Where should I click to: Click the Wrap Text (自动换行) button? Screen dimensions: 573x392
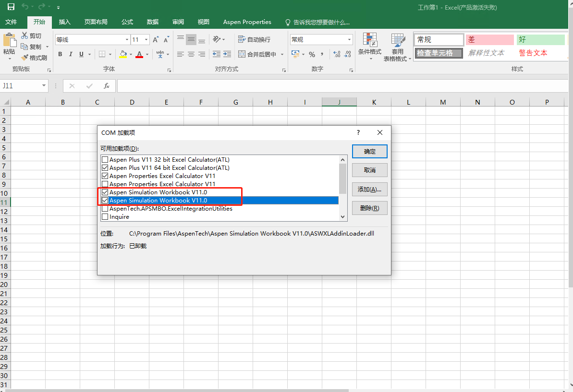coord(255,39)
